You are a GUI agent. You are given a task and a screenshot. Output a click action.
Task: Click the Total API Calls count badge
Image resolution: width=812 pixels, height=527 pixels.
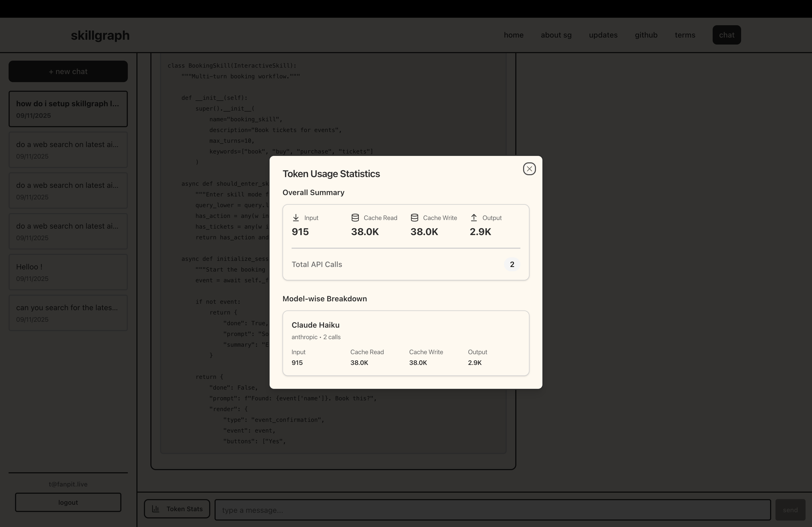512,265
